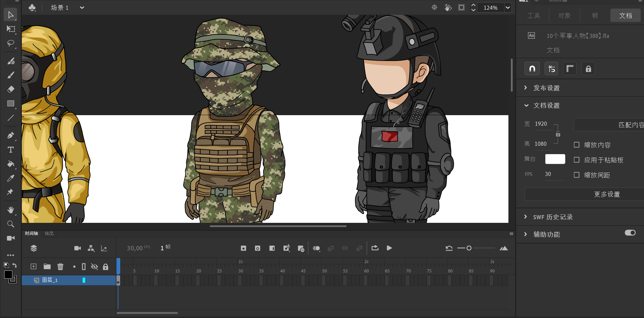The width and height of the screenshot is (644, 318).
Task: Select the Eraser tool
Action: coord(11,89)
